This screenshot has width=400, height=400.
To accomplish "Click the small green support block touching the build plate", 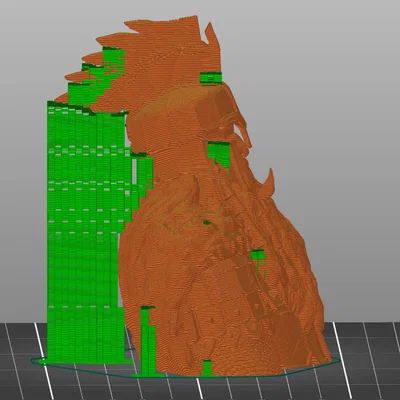I will [207, 368].
